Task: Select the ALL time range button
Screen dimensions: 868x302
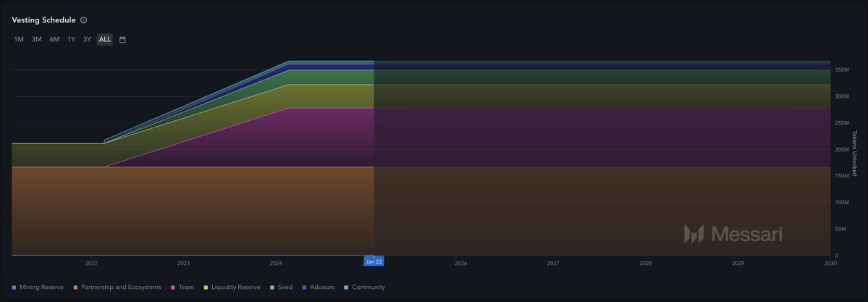Action: [105, 39]
